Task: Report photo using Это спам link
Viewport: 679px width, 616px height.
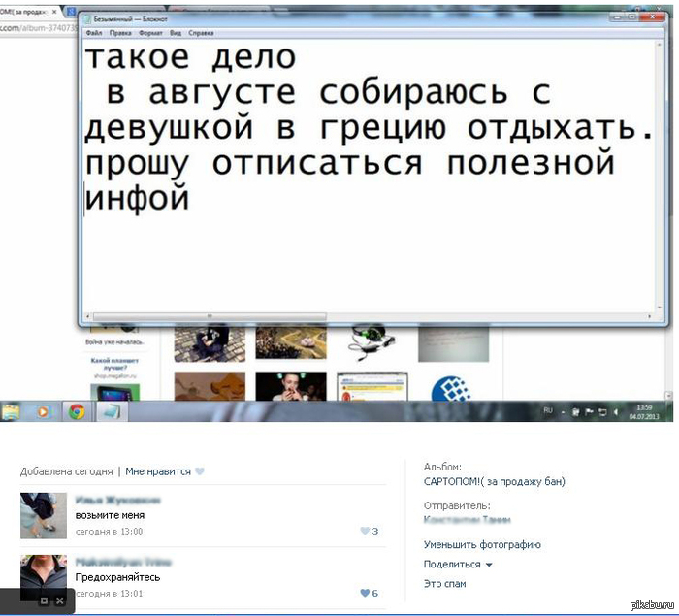Action: 444,584
